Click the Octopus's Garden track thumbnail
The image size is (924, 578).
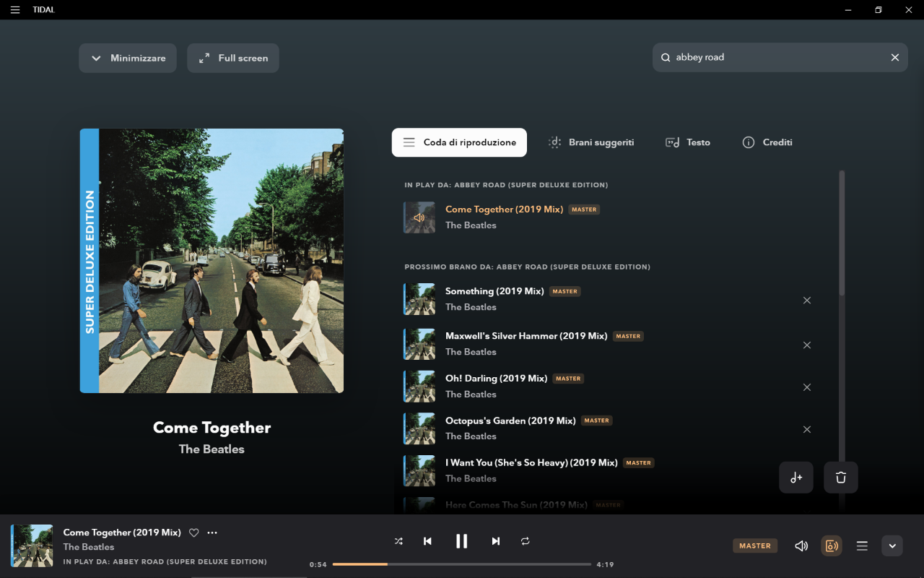pos(419,428)
